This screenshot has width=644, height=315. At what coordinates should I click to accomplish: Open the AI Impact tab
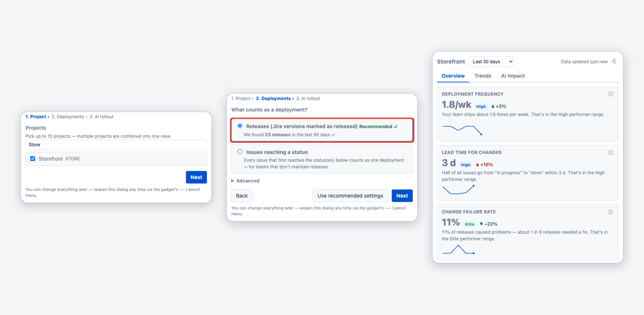pos(513,76)
